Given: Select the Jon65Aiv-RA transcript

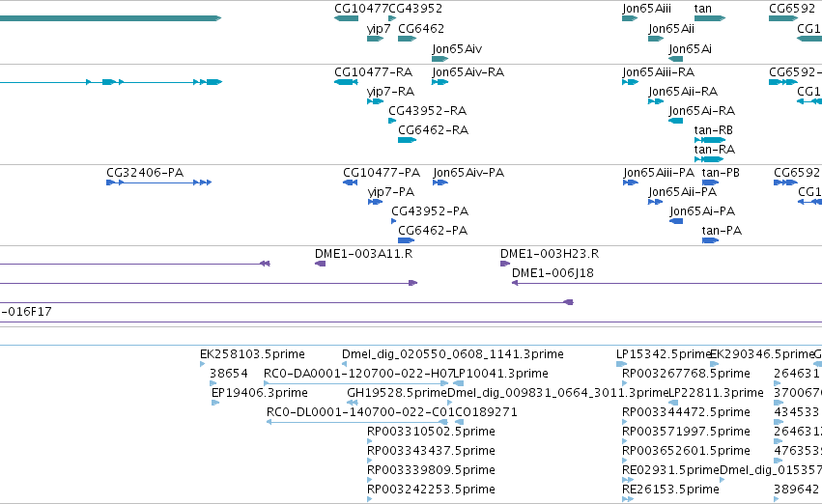Looking at the screenshot, I should click(x=440, y=82).
